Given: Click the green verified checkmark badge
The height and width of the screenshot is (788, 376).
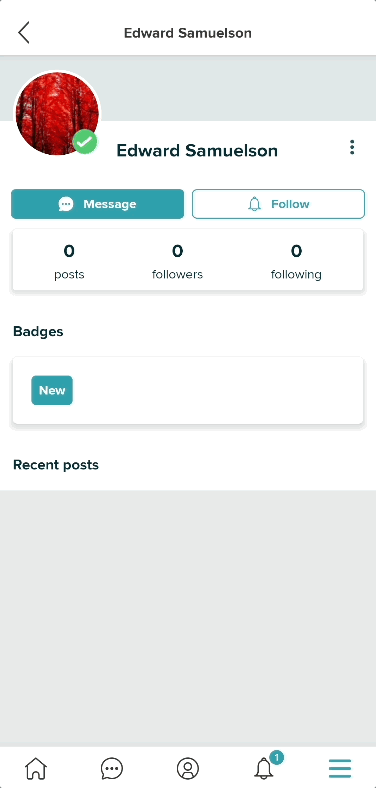Looking at the screenshot, I should coord(85,142).
